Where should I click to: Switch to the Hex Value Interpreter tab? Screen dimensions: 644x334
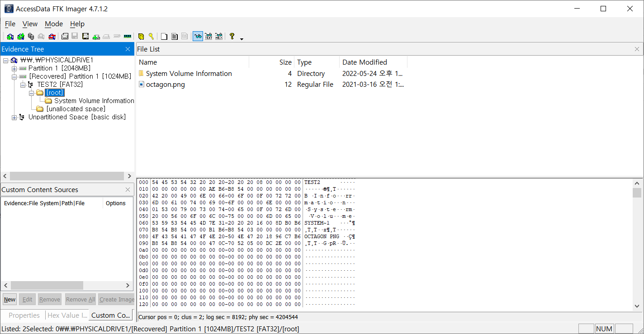(x=67, y=315)
